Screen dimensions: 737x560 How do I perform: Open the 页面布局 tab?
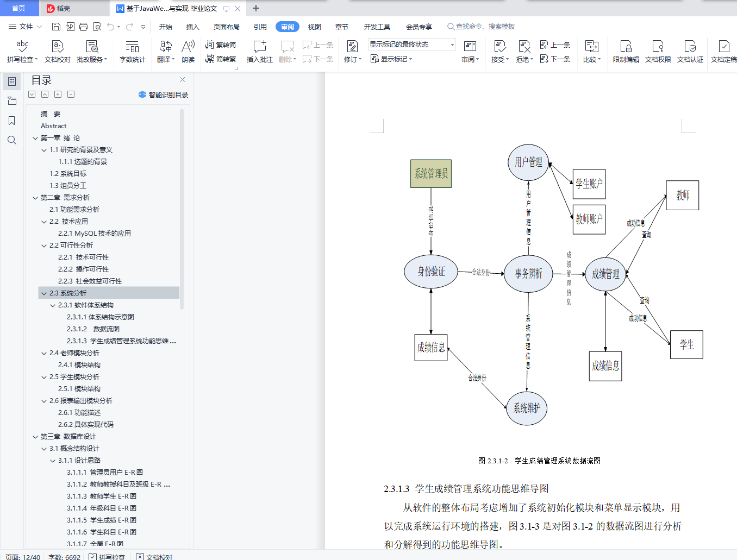[227, 27]
